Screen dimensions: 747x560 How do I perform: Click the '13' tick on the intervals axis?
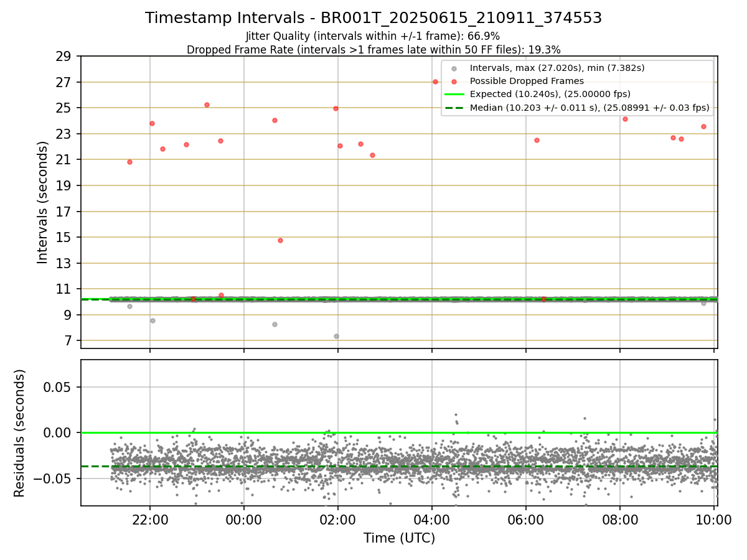click(x=65, y=263)
